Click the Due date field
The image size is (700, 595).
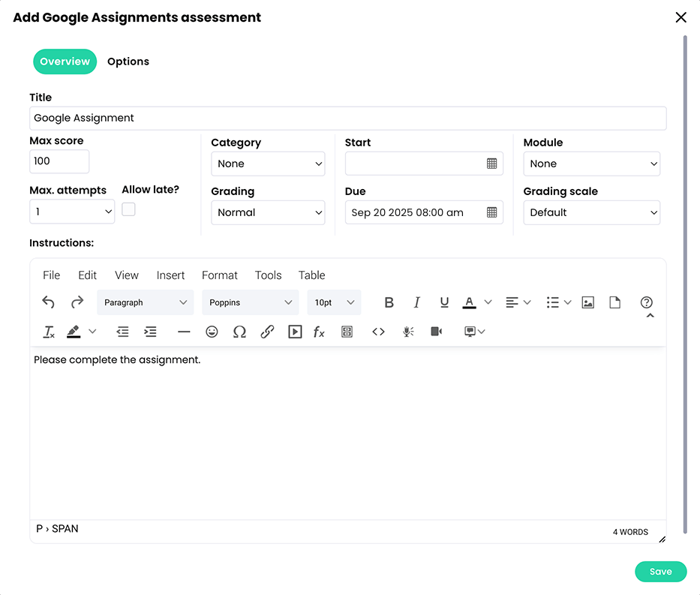[424, 212]
